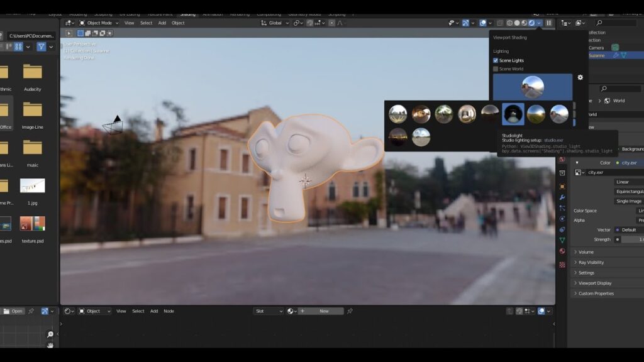Open the Texture checkered tab icon
Viewport: 644px width, 362px height.
[x=562, y=265]
